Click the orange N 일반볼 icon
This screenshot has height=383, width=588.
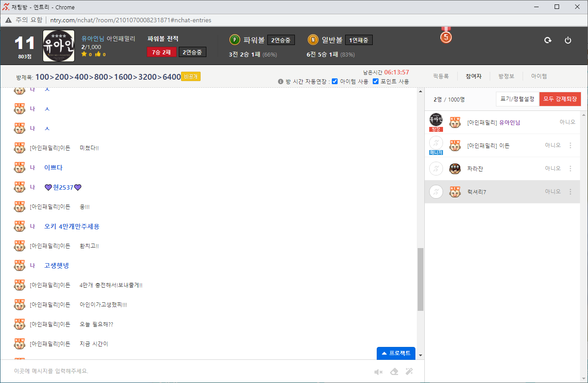point(313,40)
